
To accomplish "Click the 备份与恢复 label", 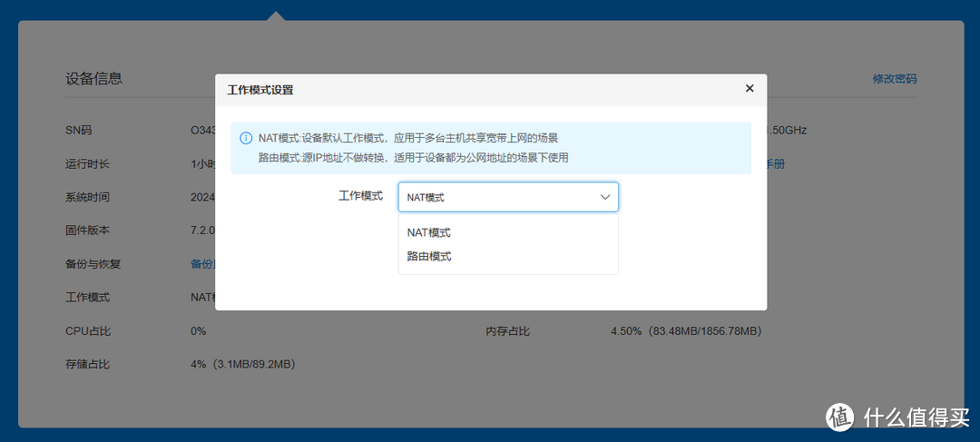I will click(x=93, y=264).
